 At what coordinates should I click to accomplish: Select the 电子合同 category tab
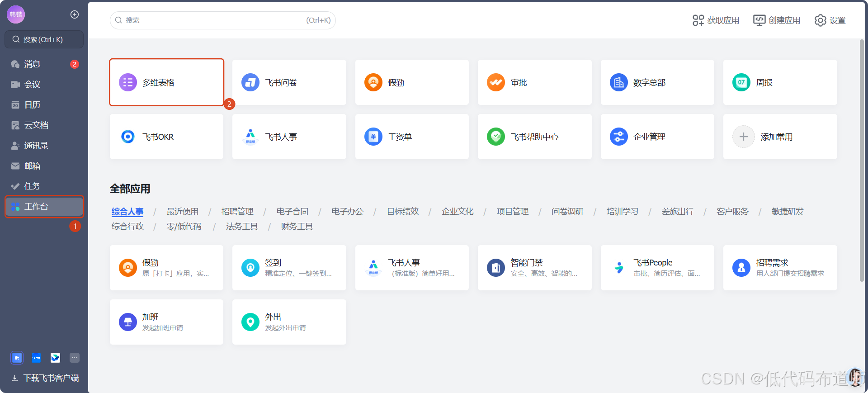pyautogui.click(x=292, y=212)
